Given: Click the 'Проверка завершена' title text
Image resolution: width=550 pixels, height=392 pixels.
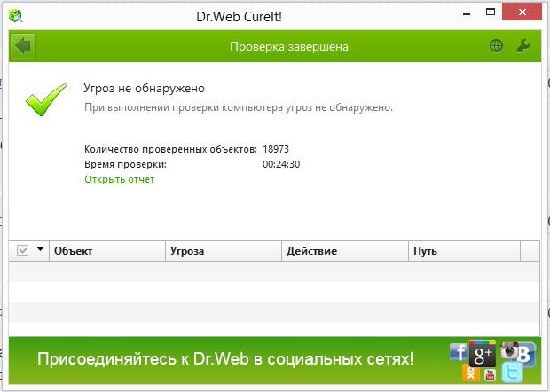Looking at the screenshot, I should 289,47.
